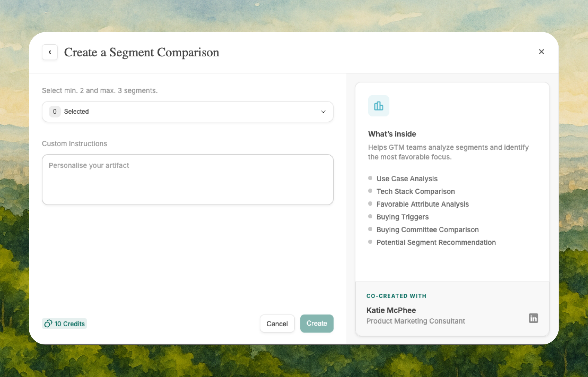
Task: Click the 'Create a Segment Comparison' title
Action: (x=141, y=52)
